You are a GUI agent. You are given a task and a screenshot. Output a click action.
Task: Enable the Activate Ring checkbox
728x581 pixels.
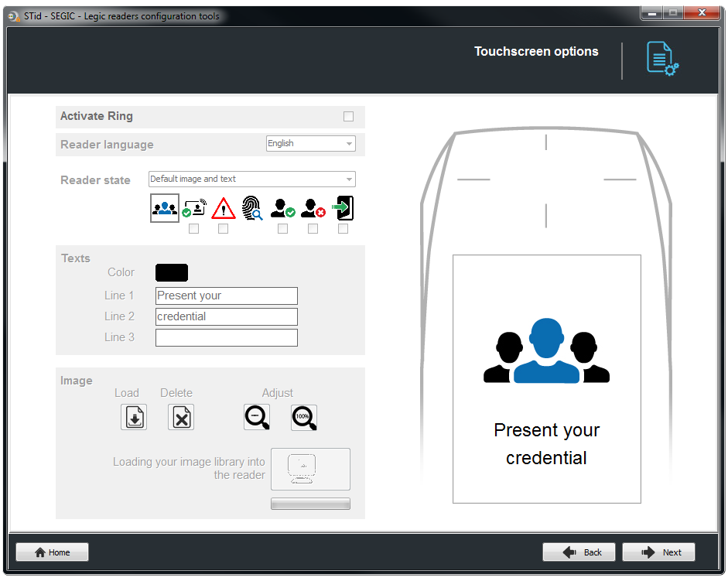pyautogui.click(x=349, y=117)
